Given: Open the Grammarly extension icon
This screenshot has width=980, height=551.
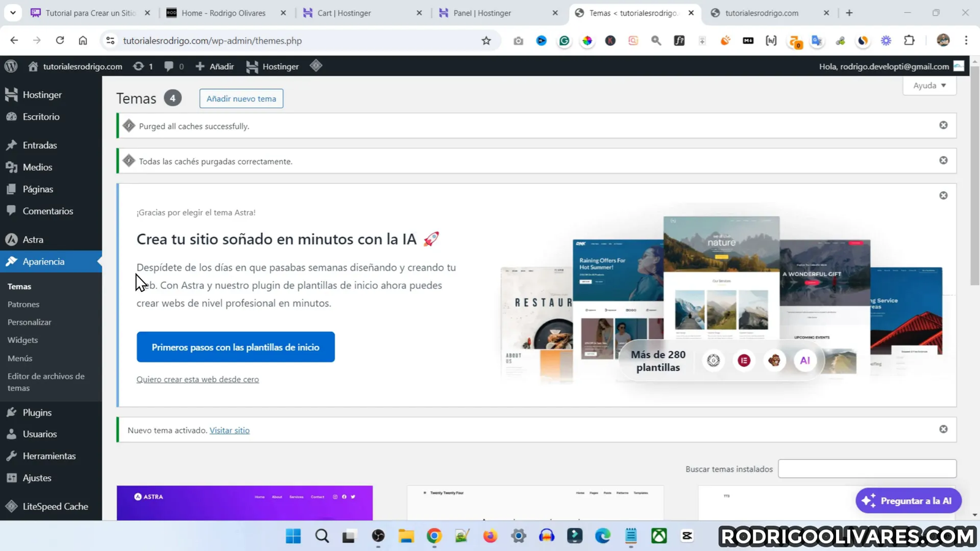Looking at the screenshot, I should [x=563, y=40].
